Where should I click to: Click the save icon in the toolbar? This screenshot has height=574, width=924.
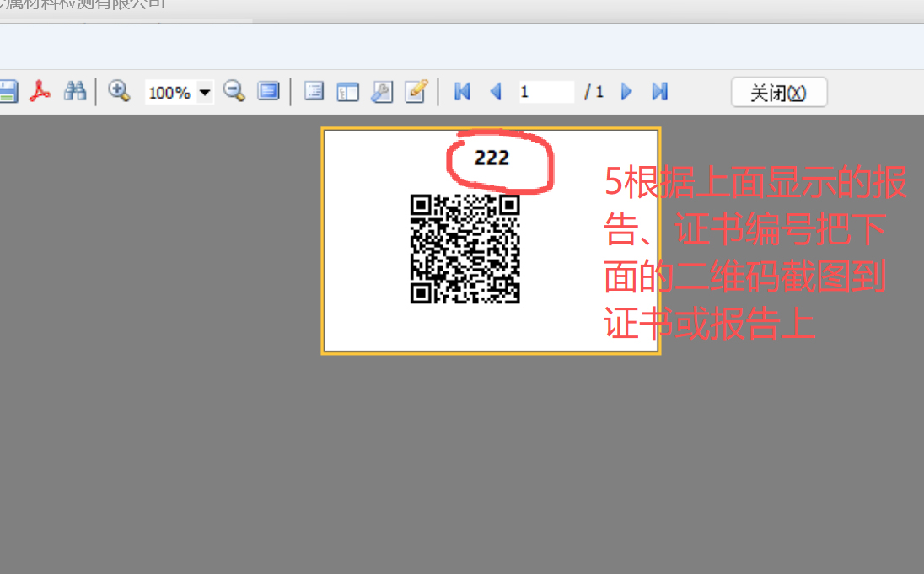click(x=8, y=91)
